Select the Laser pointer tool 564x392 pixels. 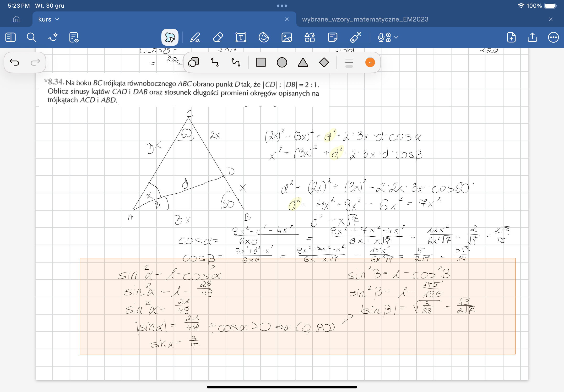[355, 38]
